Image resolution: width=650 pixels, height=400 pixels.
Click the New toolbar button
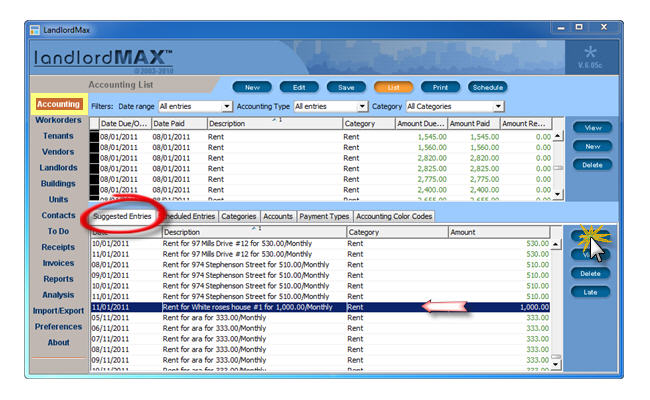[252, 87]
